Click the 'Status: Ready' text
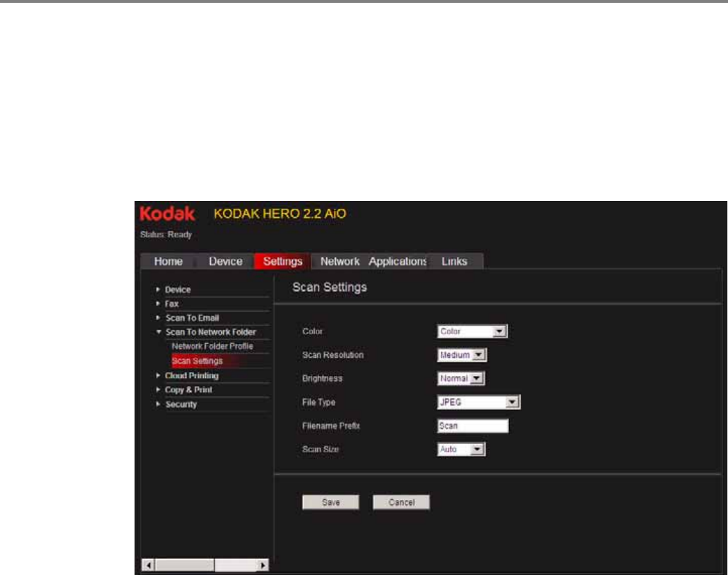 coord(166,235)
